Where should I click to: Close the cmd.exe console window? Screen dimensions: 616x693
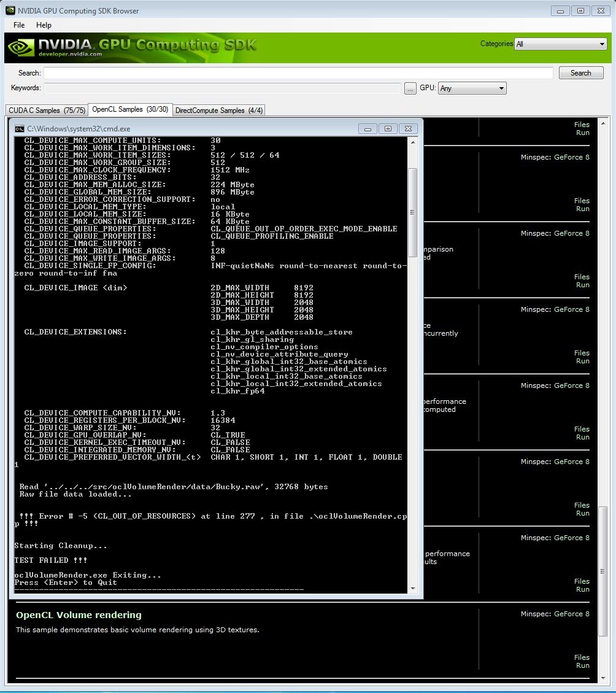click(x=408, y=129)
